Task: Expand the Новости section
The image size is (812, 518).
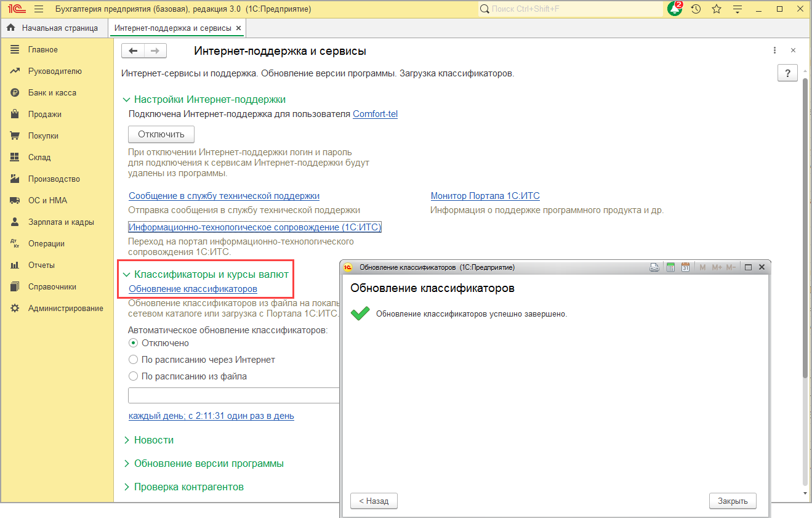Action: coord(127,440)
